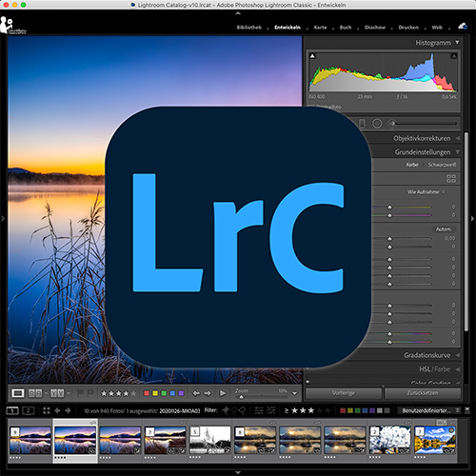
Task: Click the cloud sync icon
Action: tap(463, 27)
